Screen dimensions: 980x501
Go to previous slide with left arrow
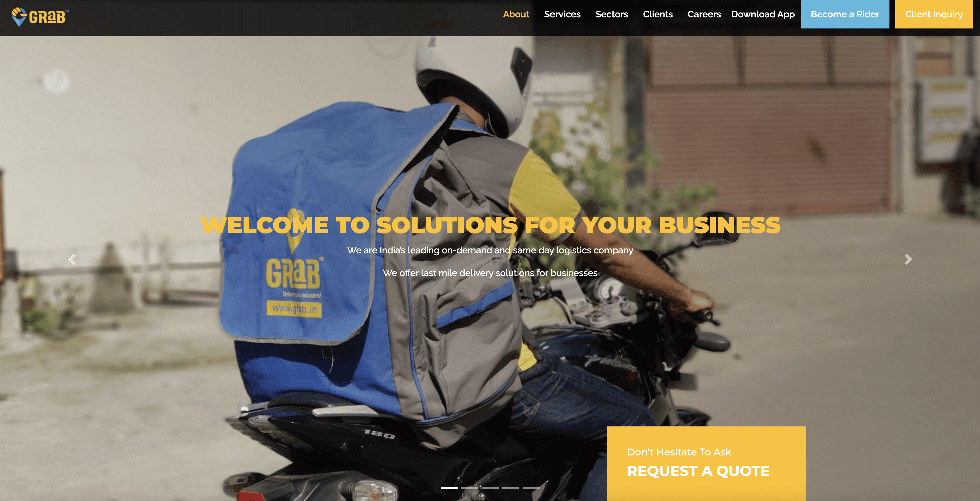click(72, 259)
